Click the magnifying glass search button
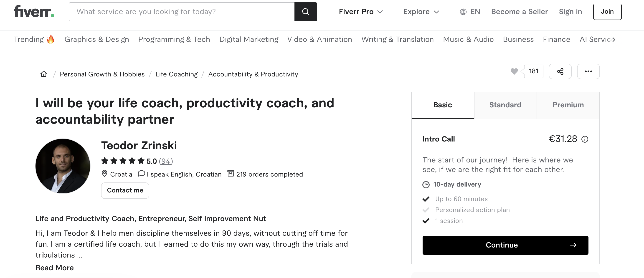 305,12
